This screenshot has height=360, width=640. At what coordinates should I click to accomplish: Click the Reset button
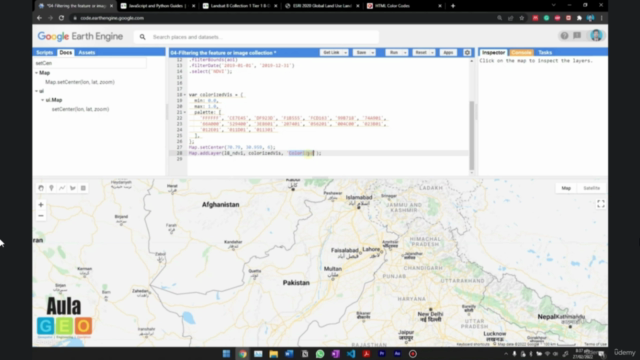(421, 53)
